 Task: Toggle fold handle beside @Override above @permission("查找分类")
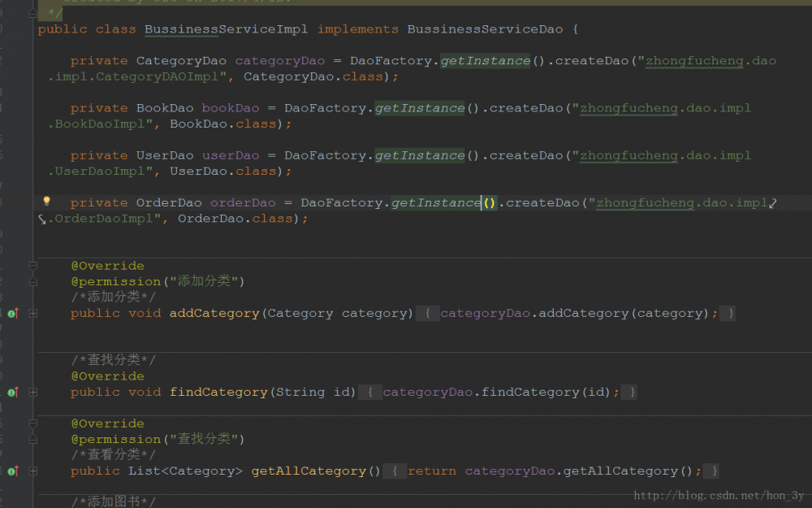pos(33,423)
